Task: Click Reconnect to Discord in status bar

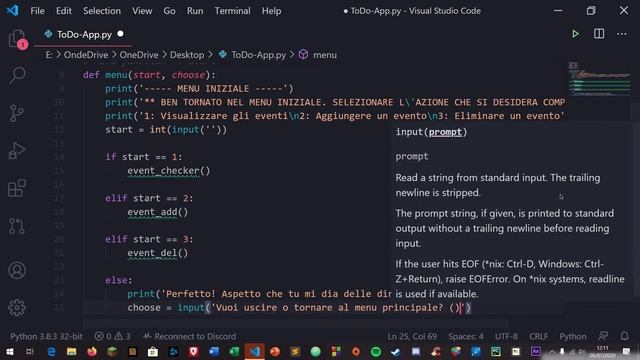Action: 189,336
